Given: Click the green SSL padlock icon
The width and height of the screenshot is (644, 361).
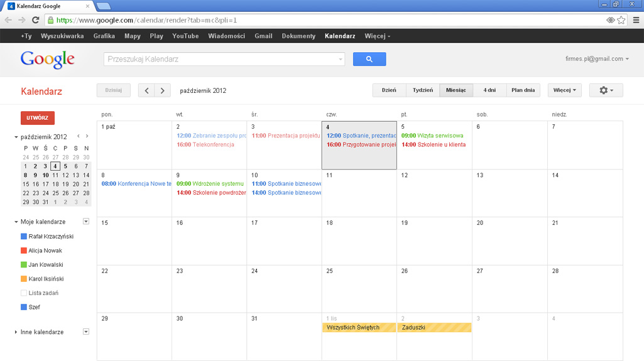Looking at the screenshot, I should coord(50,19).
